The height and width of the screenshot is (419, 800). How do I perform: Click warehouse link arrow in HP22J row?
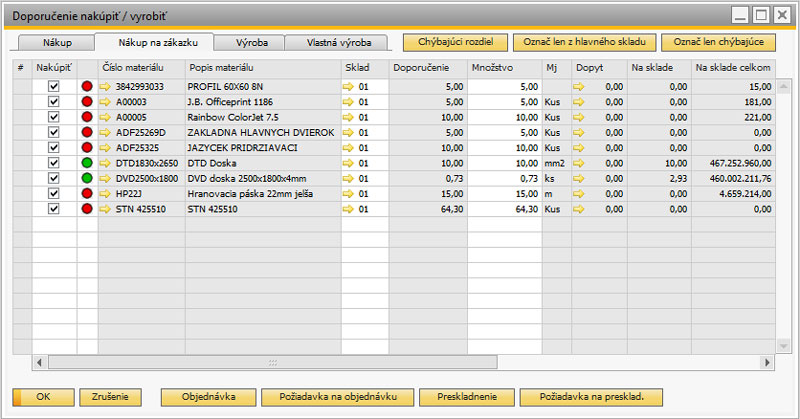click(348, 193)
